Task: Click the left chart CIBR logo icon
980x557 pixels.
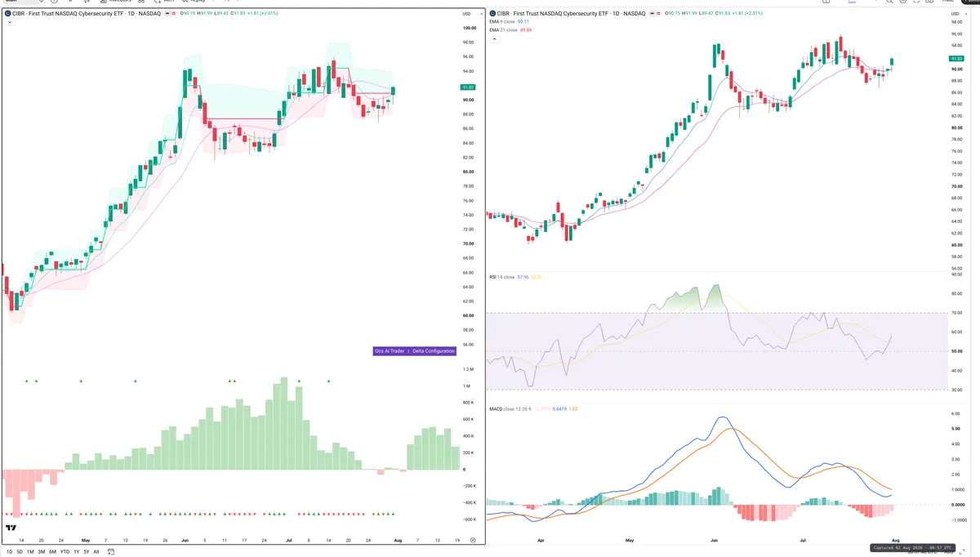Action: (x=8, y=14)
